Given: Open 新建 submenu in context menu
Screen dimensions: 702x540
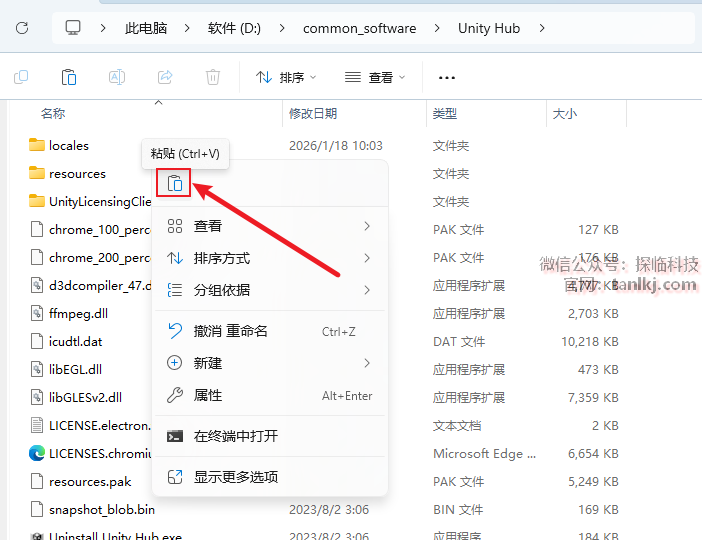Looking at the screenshot, I should [270, 363].
